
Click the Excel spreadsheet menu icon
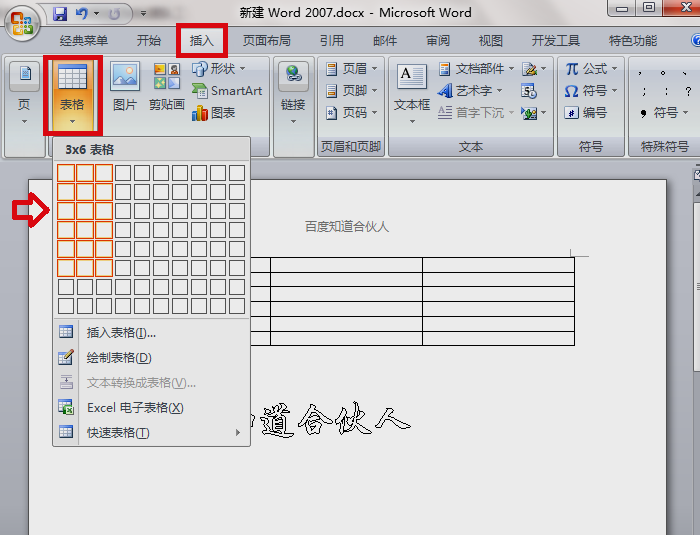(66, 406)
